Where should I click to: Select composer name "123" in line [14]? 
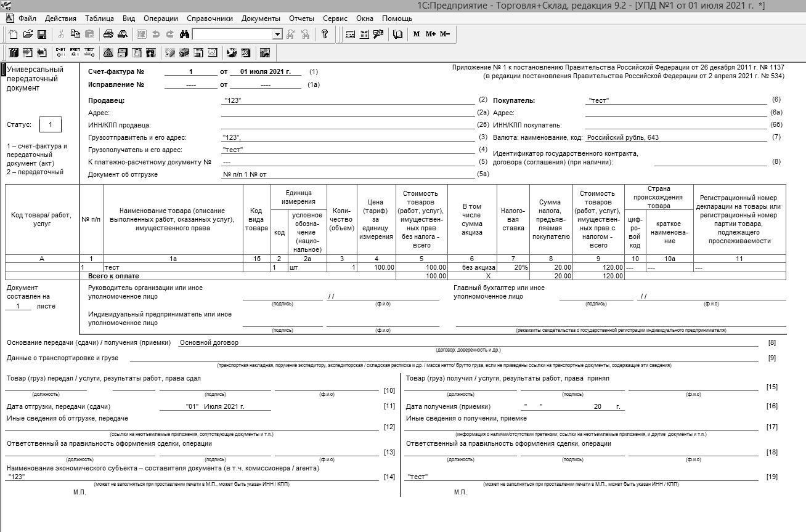pyautogui.click(x=192, y=477)
